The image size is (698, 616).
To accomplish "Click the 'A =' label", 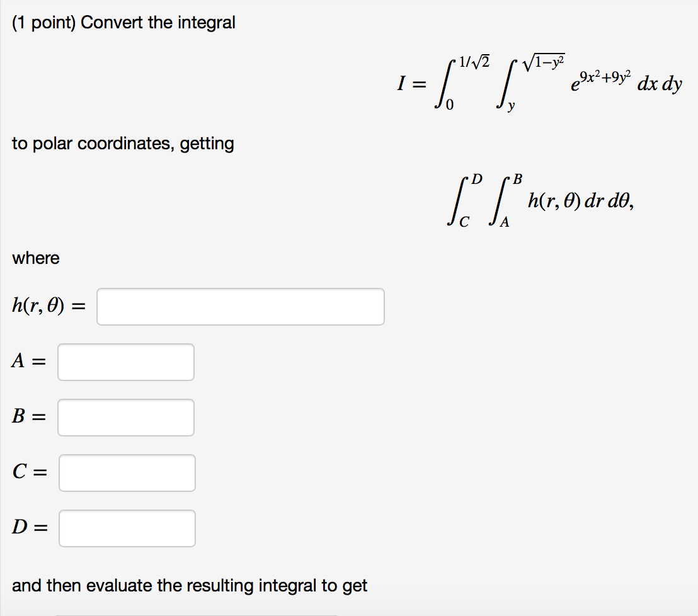I will (29, 361).
